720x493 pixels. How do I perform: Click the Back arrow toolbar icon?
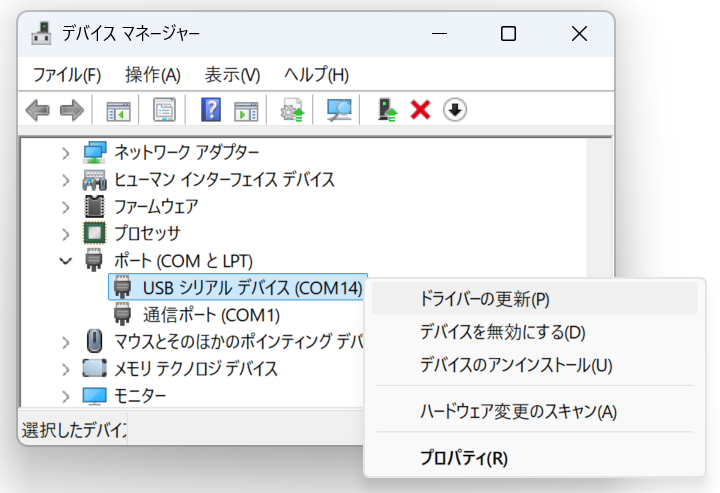click(38, 111)
